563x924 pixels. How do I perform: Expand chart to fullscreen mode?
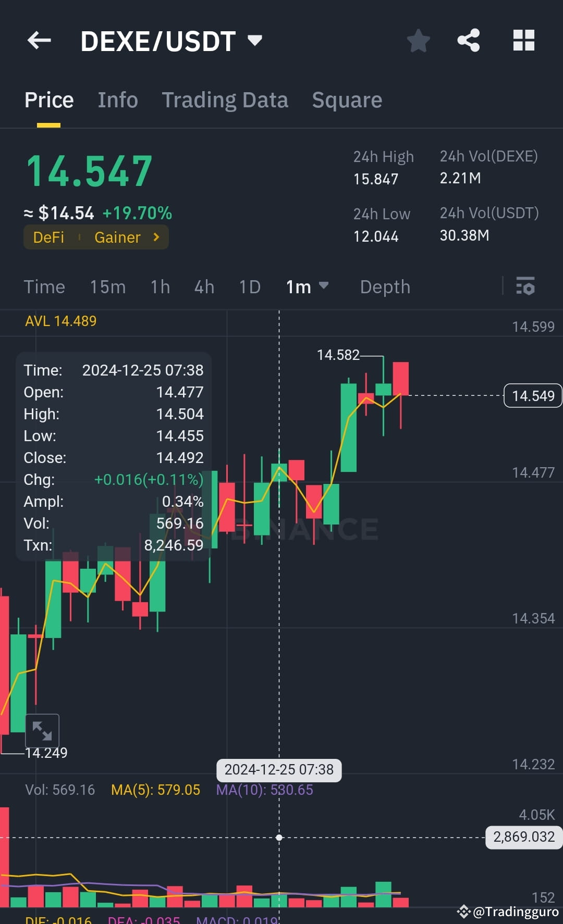(x=43, y=731)
